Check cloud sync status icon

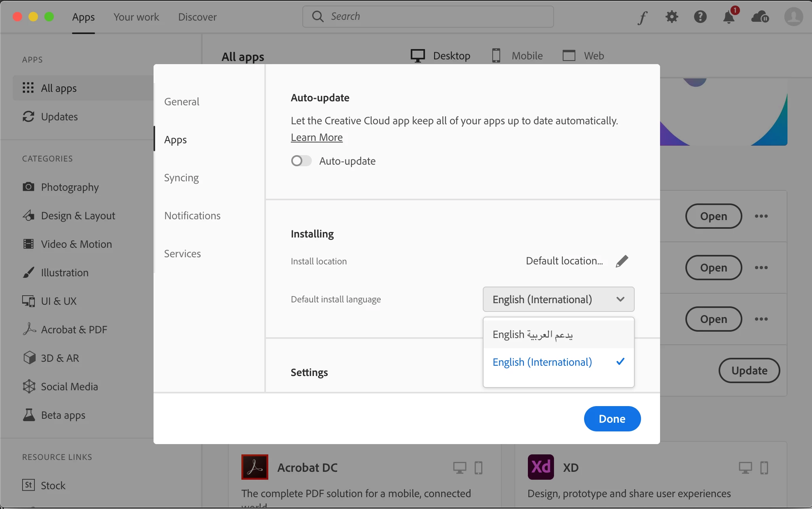pyautogui.click(x=760, y=17)
